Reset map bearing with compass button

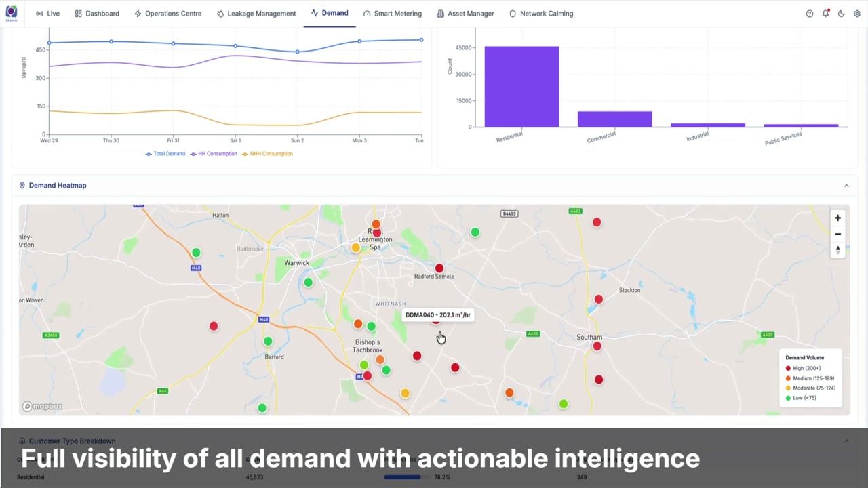(x=837, y=249)
